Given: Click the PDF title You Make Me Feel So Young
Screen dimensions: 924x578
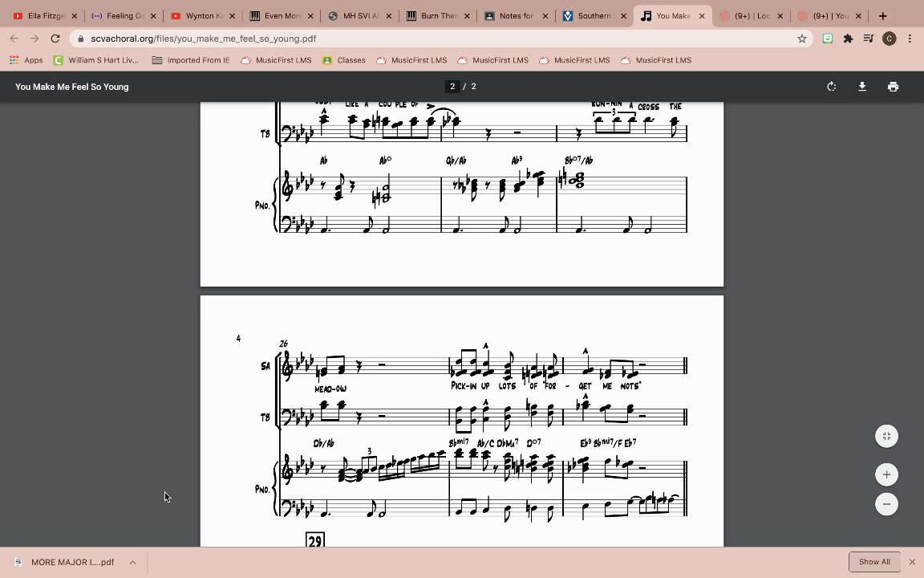Looking at the screenshot, I should pyautogui.click(x=72, y=87).
